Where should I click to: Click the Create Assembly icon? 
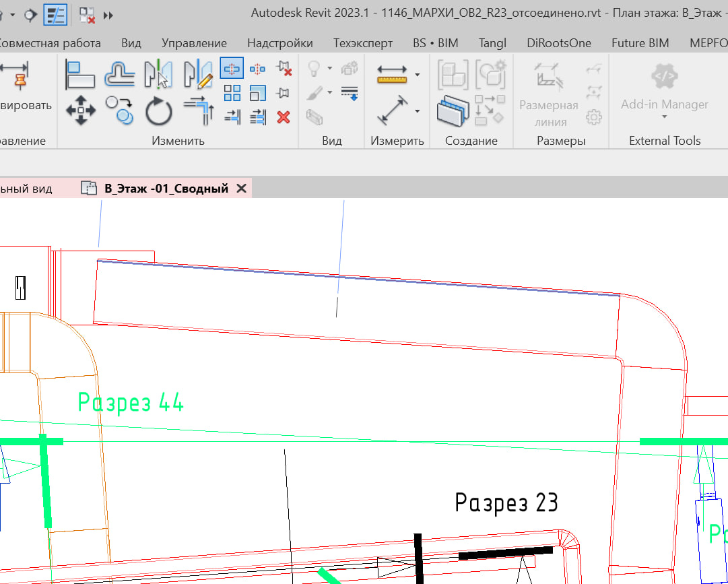coord(453,74)
